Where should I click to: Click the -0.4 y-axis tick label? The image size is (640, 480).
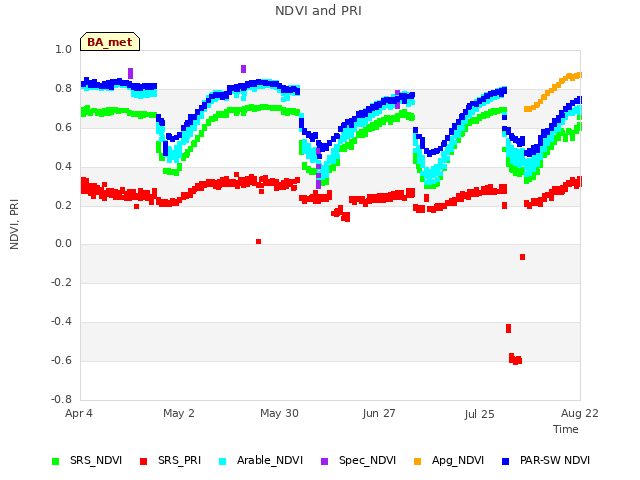tap(61, 322)
